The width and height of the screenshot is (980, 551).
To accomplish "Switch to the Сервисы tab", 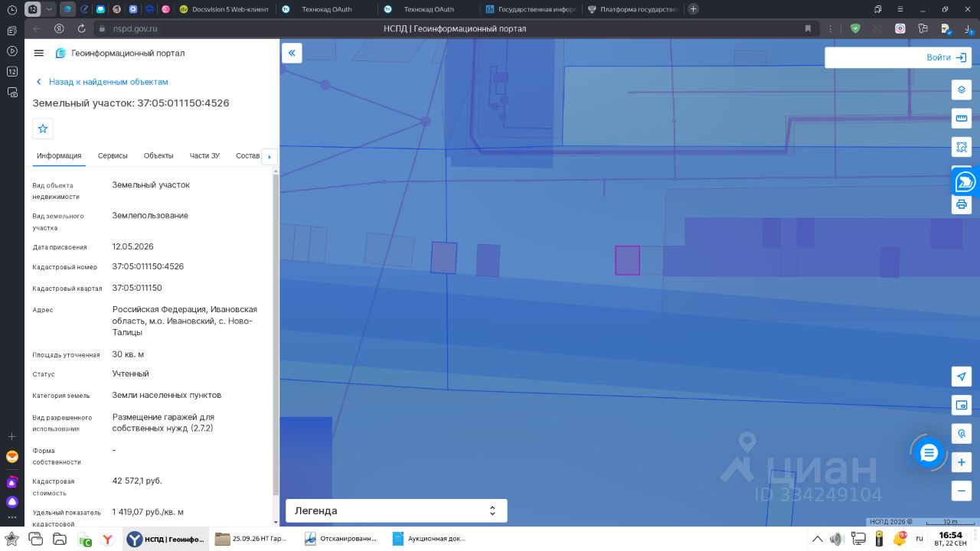I will (x=113, y=155).
